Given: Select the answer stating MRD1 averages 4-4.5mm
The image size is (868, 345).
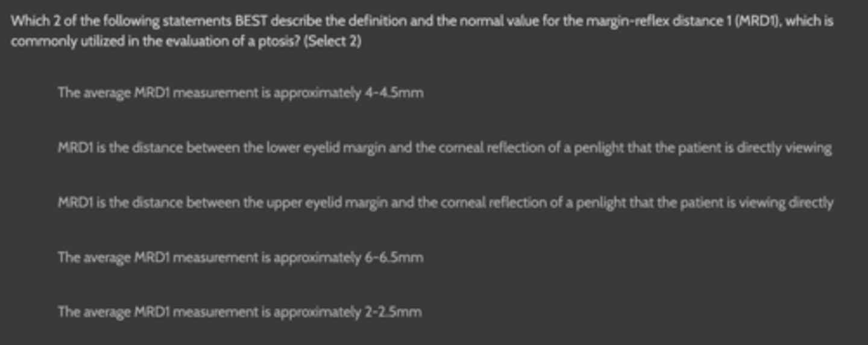Looking at the screenshot, I should (240, 93).
